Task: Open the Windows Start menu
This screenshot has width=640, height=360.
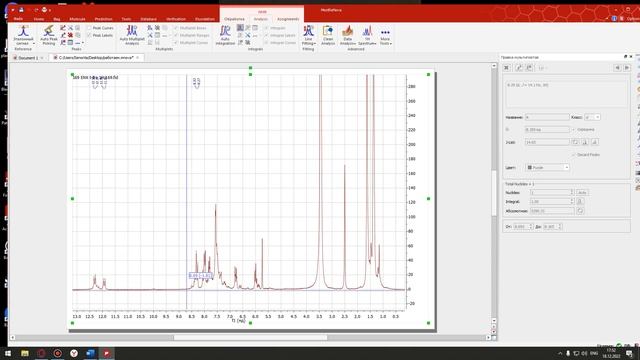Action: [8, 353]
